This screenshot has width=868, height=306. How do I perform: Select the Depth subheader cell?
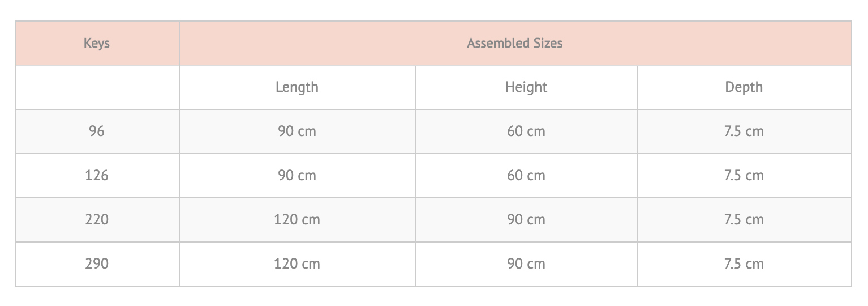tap(744, 87)
